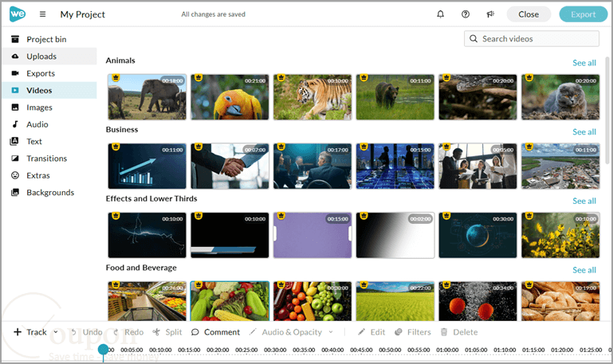Screen dimensions: 613x364
Task: Open Backgrounds section
Action: [49, 192]
